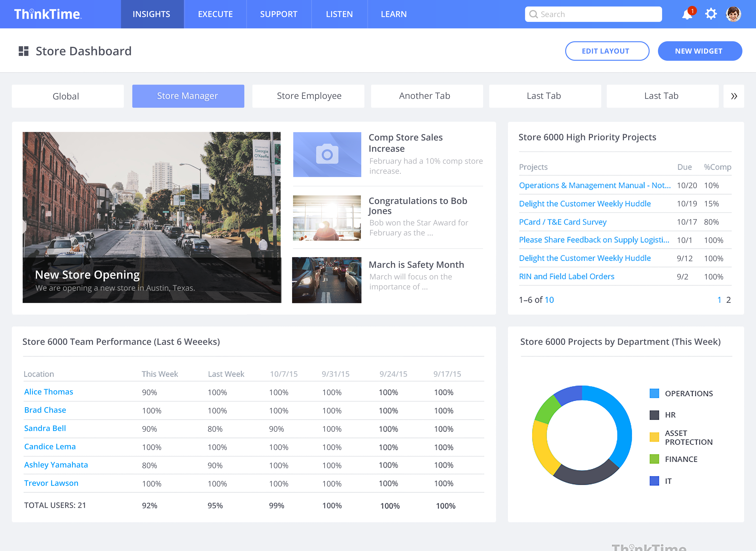The height and width of the screenshot is (551, 756).
Task: Click the Store Dashboard grid icon
Action: click(24, 51)
